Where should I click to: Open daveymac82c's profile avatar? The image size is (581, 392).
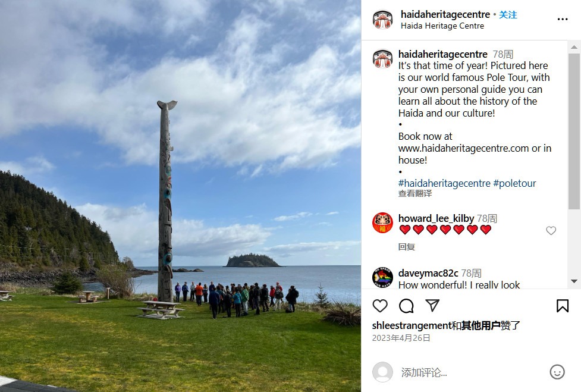(x=382, y=277)
